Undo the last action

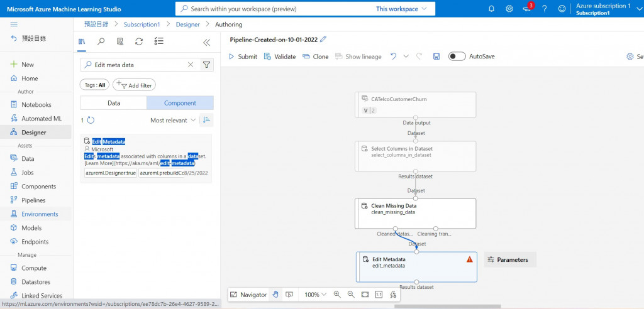[394, 57]
